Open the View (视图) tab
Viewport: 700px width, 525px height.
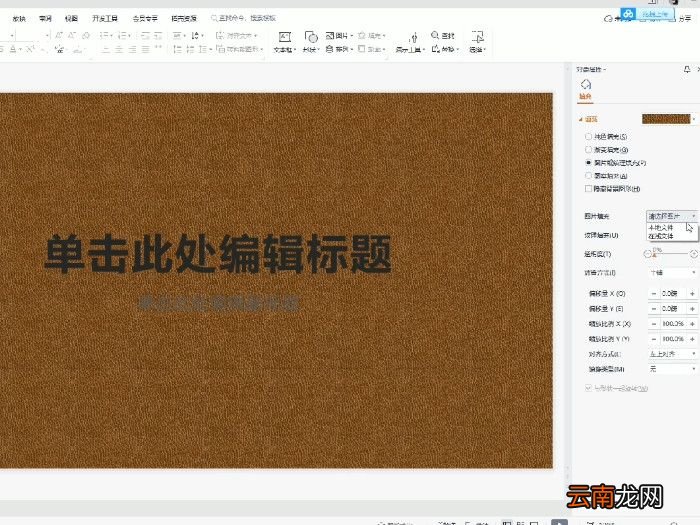click(x=71, y=19)
